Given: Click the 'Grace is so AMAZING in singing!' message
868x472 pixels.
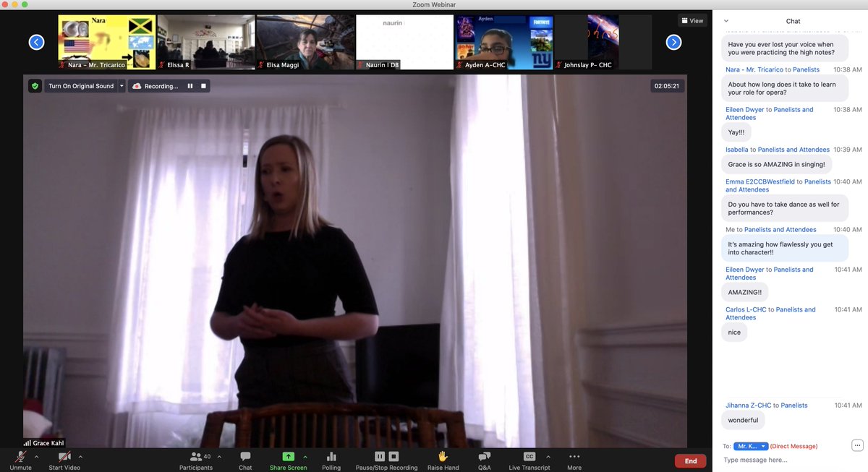Looking at the screenshot, I should coord(776,164).
